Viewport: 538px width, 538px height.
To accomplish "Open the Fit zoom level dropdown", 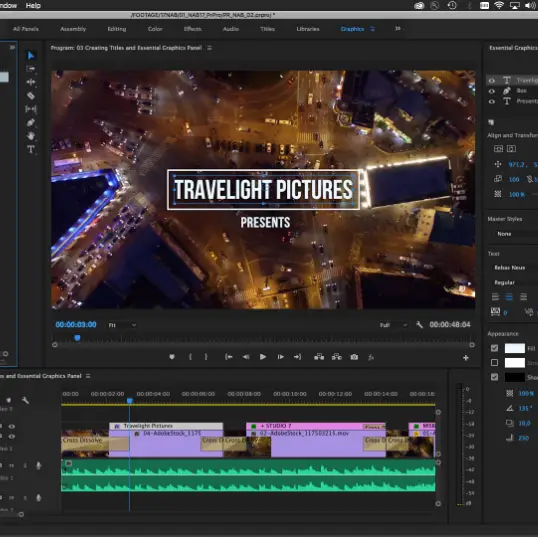I will (122, 325).
